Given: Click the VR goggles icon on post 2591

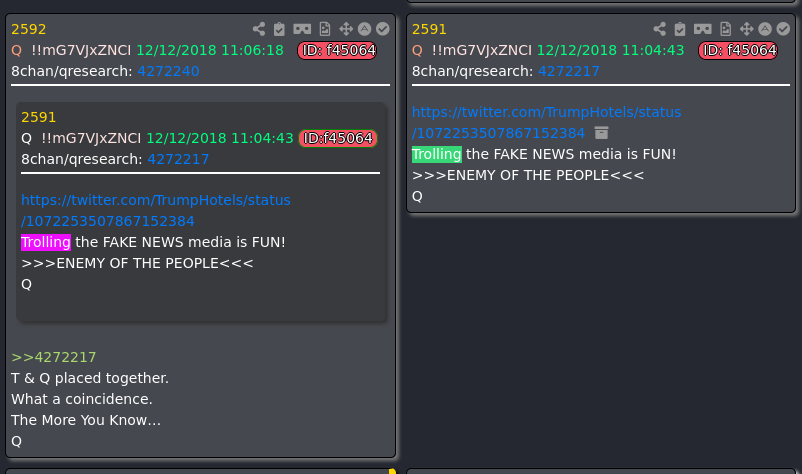Looking at the screenshot, I should pos(702,30).
